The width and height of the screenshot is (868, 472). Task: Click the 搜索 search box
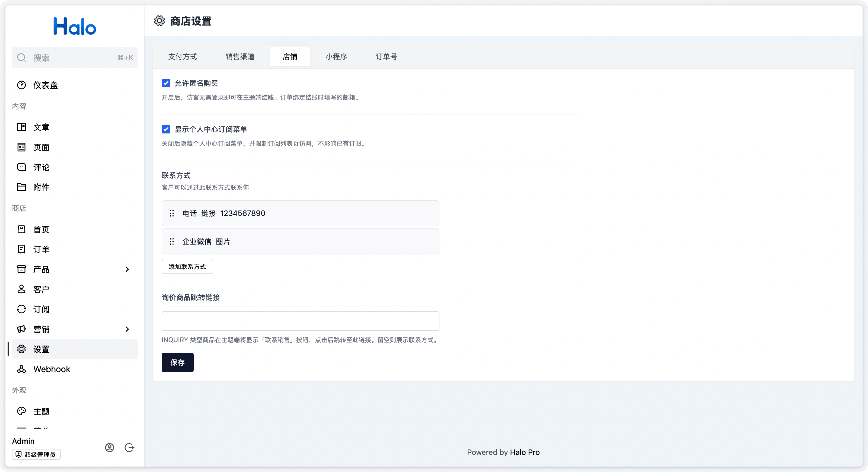tap(75, 58)
